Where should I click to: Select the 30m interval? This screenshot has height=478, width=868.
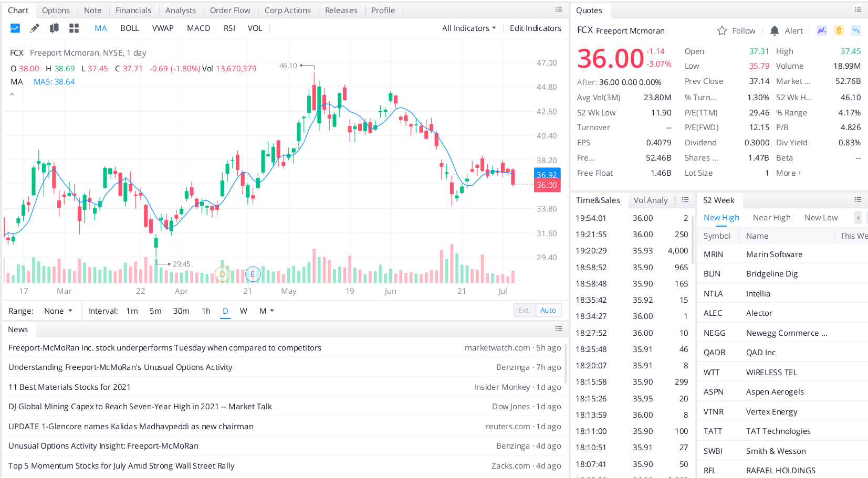pos(181,311)
